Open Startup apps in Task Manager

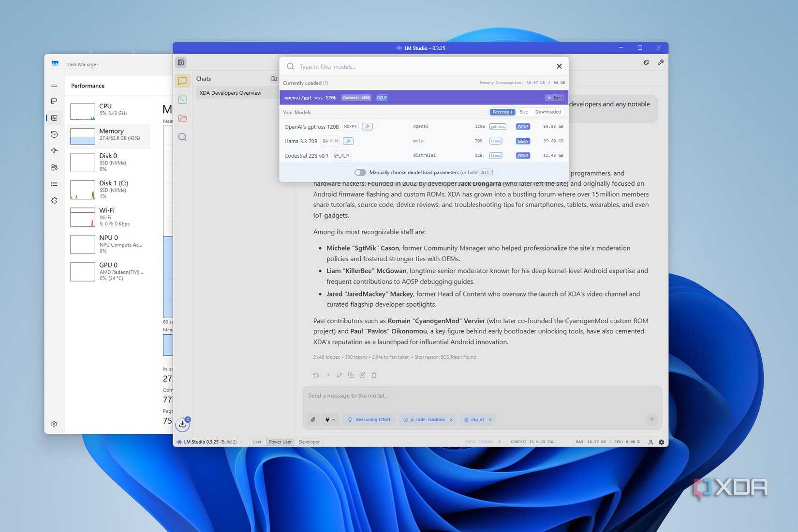(x=54, y=151)
